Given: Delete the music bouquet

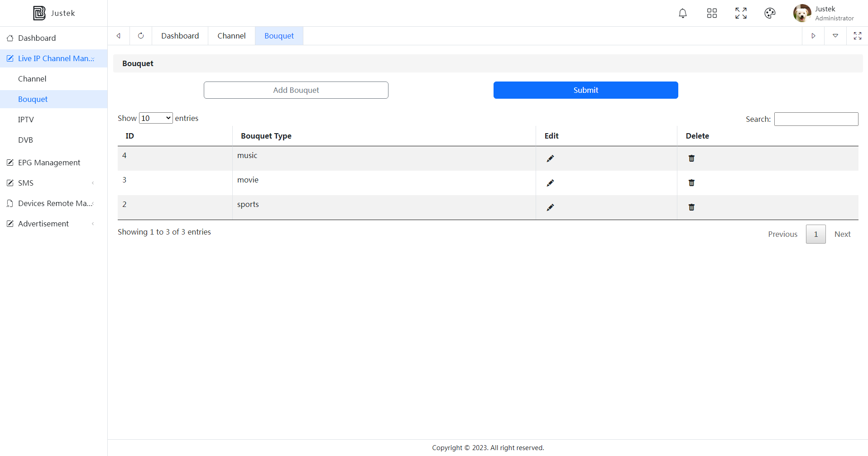Looking at the screenshot, I should tap(691, 158).
